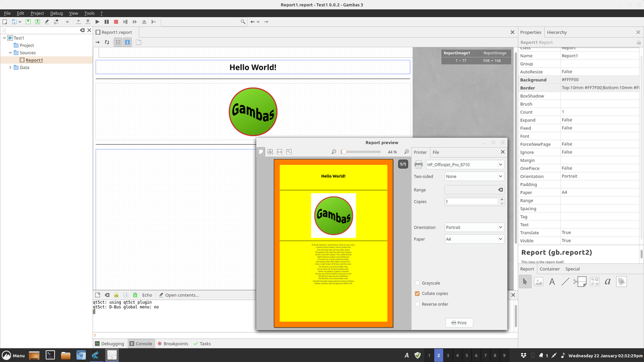The width and height of the screenshot is (644, 362).
Task: Click the project Properties toolbar icon
Action: coord(56,22)
